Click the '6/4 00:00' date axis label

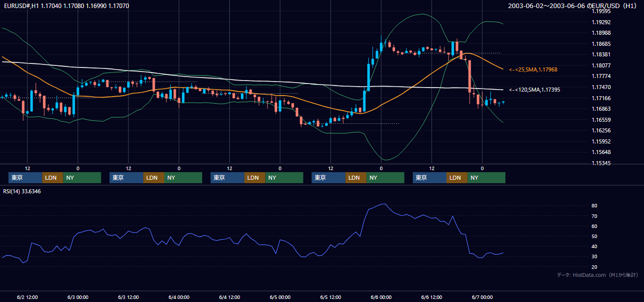pos(179,297)
